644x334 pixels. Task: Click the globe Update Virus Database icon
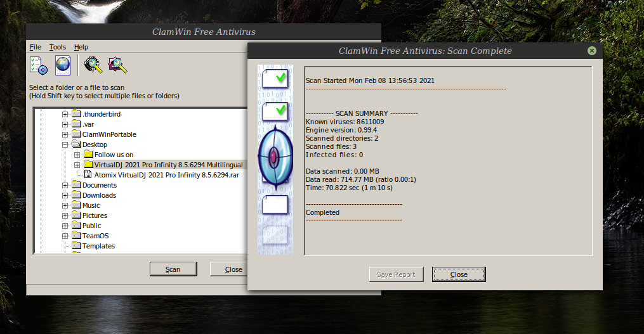[x=63, y=66]
